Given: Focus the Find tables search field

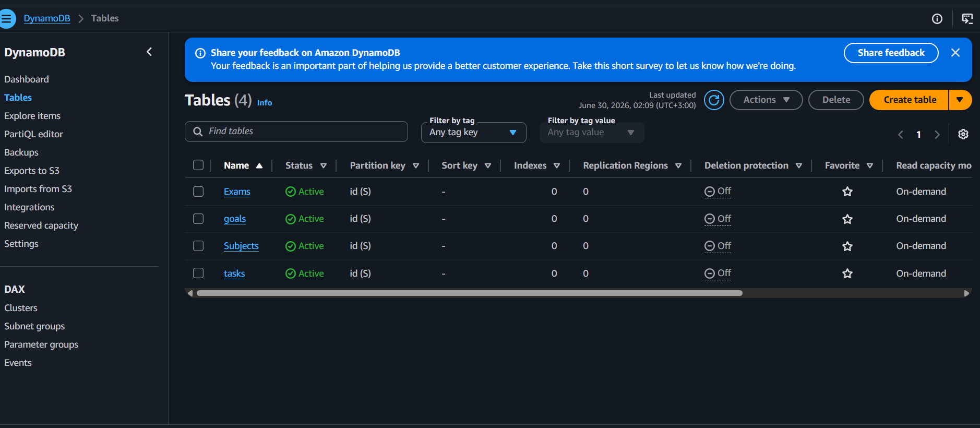Looking at the screenshot, I should (x=296, y=132).
